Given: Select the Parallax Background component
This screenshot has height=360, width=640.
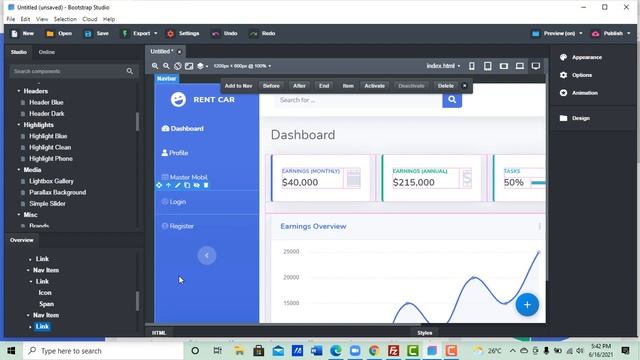Looking at the screenshot, I should pos(58,192).
